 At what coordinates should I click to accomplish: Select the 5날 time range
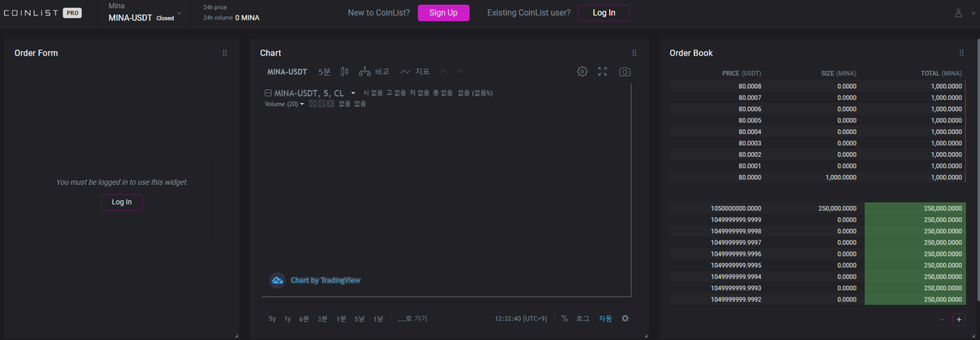(x=360, y=319)
